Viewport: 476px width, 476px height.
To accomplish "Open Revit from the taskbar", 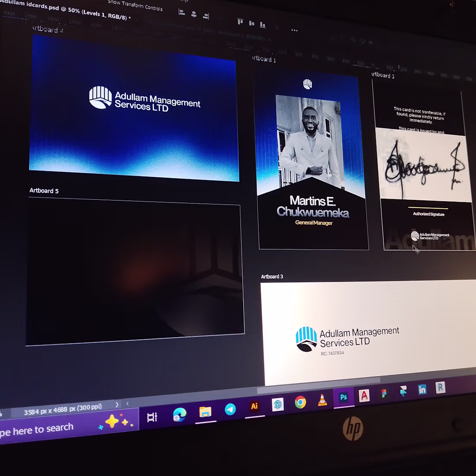I will (441, 387).
